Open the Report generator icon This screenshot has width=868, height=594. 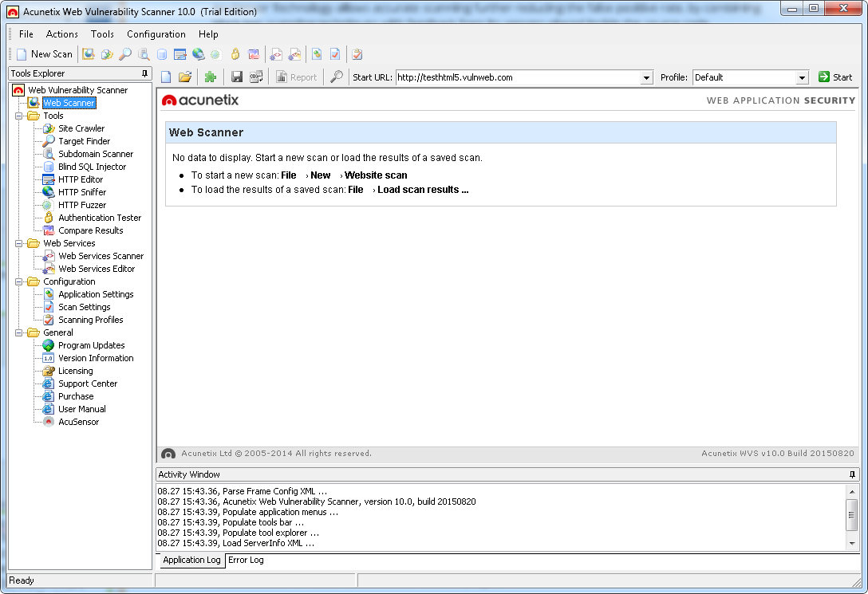(x=296, y=76)
